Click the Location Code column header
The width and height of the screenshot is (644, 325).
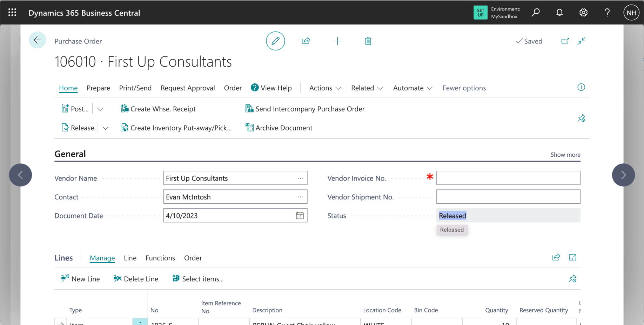click(382, 310)
